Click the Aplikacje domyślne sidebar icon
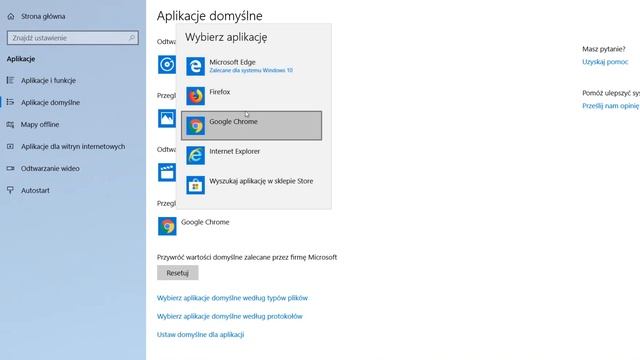640x360 pixels. (10, 102)
